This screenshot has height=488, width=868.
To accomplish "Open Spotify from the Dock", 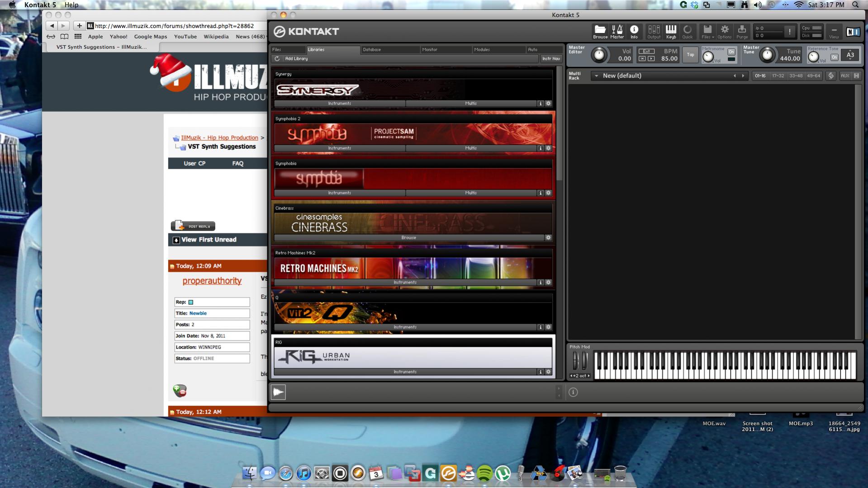I will (484, 474).
